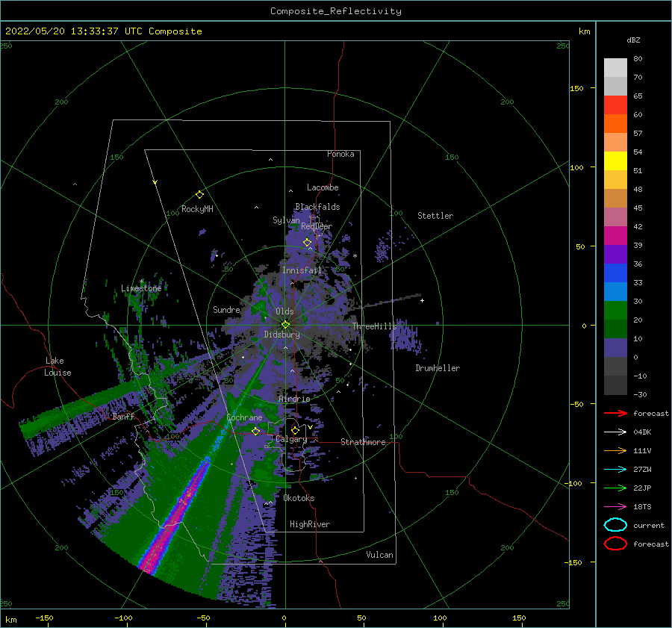Select the magenta dBZ color swatch

click(x=615, y=235)
